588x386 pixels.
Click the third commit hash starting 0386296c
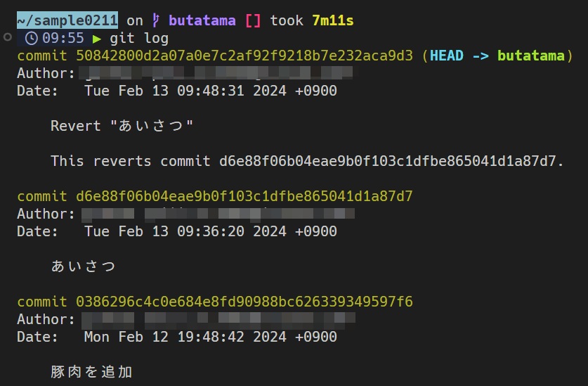(244, 302)
